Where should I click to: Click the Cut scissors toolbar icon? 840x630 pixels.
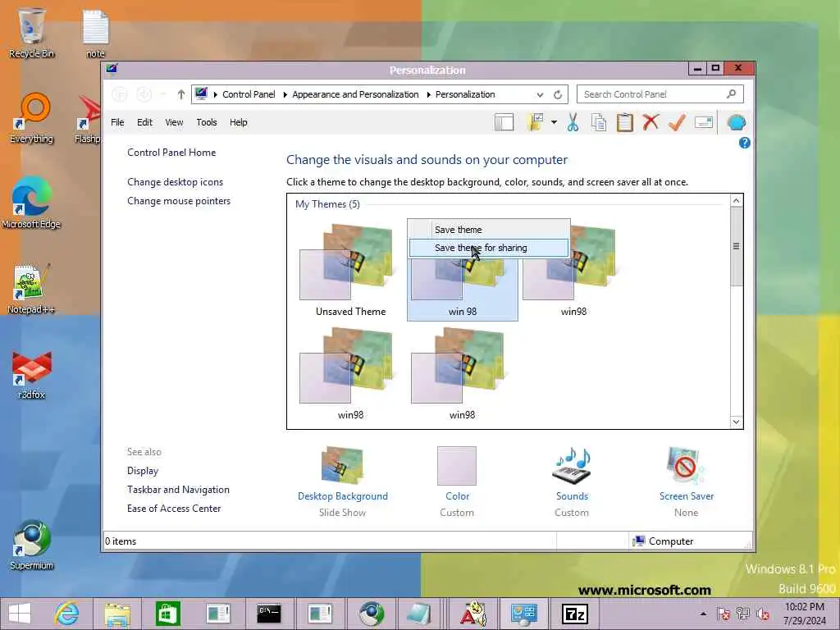coord(573,123)
